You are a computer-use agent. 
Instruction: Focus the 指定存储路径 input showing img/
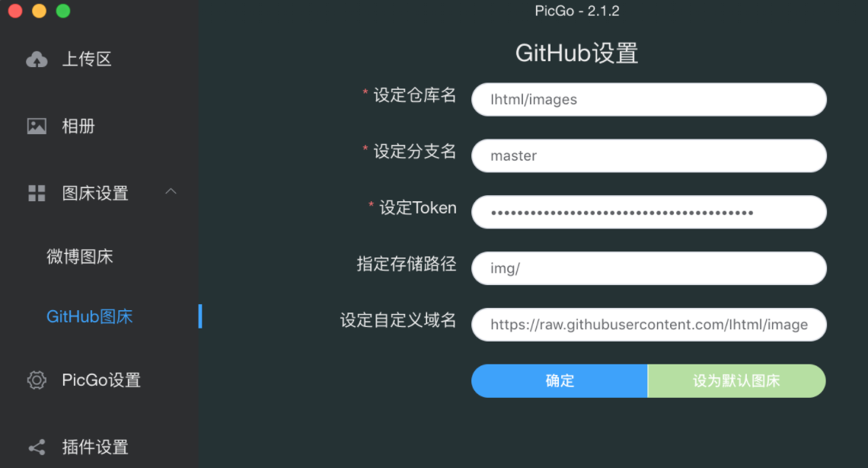(x=649, y=268)
